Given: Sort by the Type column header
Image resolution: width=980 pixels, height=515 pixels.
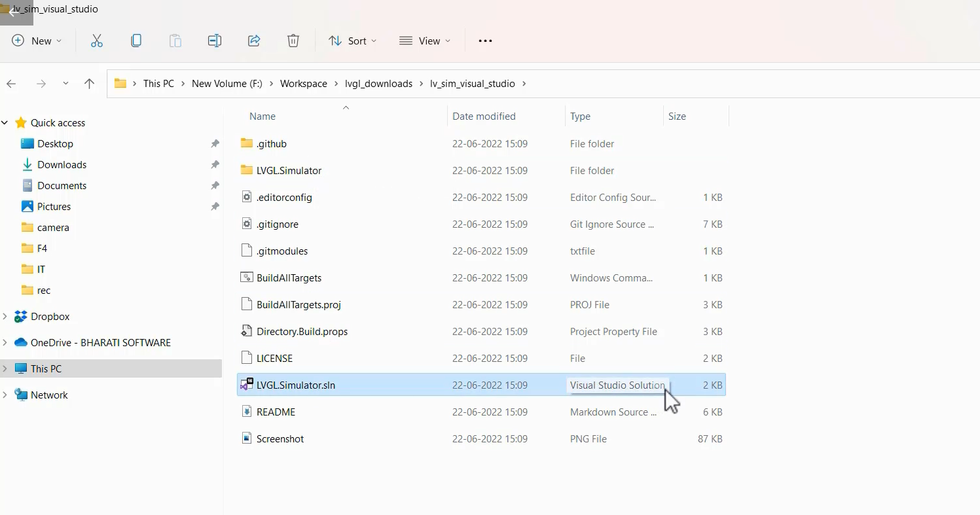Looking at the screenshot, I should click(580, 116).
